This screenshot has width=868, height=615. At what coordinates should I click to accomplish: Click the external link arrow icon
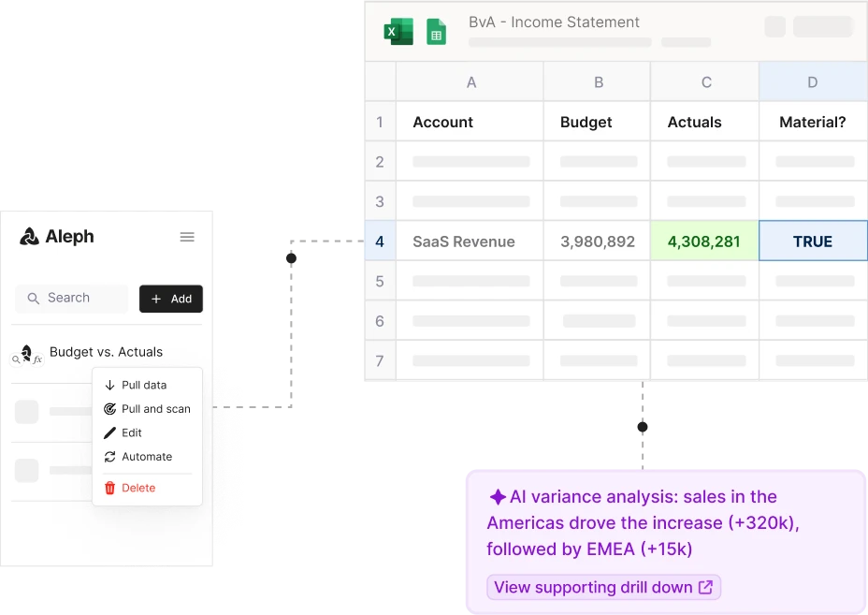tap(705, 587)
